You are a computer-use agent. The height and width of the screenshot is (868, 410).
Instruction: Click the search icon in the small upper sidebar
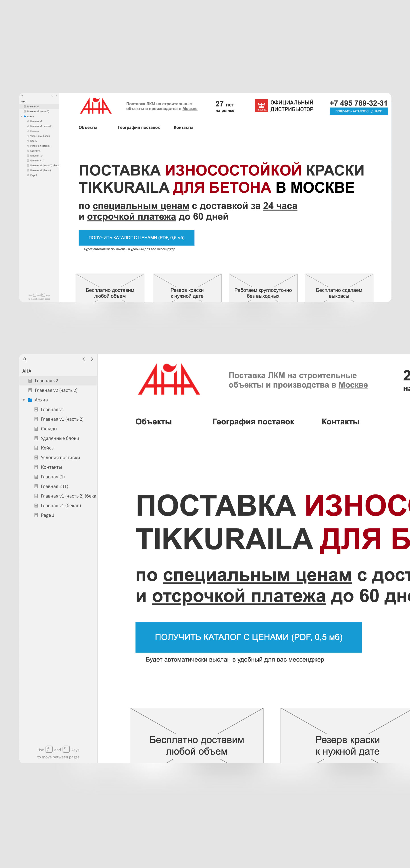(22, 96)
